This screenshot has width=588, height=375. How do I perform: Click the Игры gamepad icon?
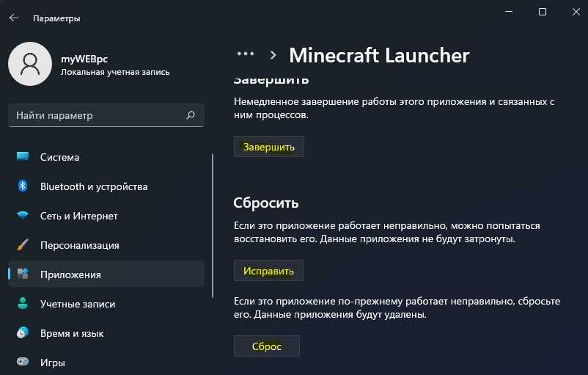pyautogui.click(x=23, y=363)
